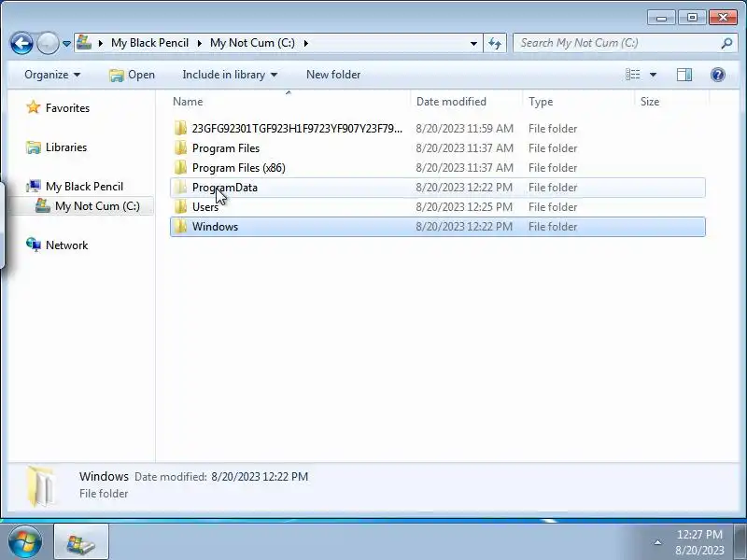This screenshot has width=747, height=560.
Task: Sort by Date modified column
Action: point(451,102)
